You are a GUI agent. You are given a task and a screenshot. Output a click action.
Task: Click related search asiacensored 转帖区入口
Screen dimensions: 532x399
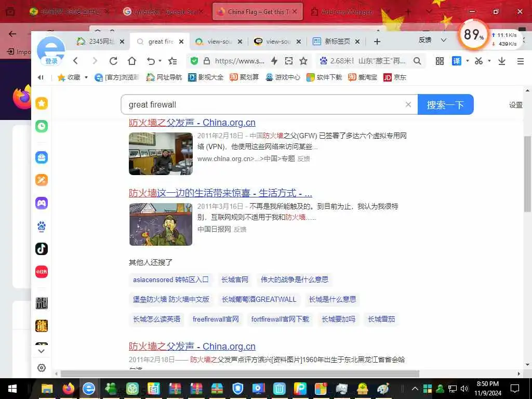click(x=170, y=280)
